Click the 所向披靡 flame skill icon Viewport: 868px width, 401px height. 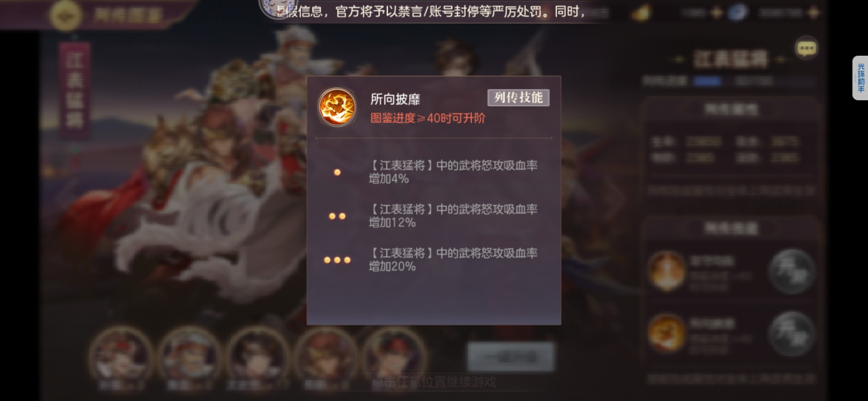337,107
